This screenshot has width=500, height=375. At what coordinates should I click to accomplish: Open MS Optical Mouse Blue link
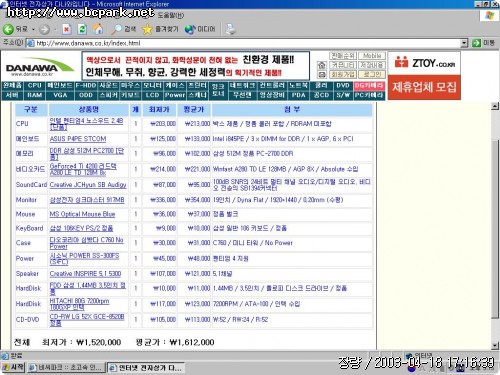click(x=82, y=214)
